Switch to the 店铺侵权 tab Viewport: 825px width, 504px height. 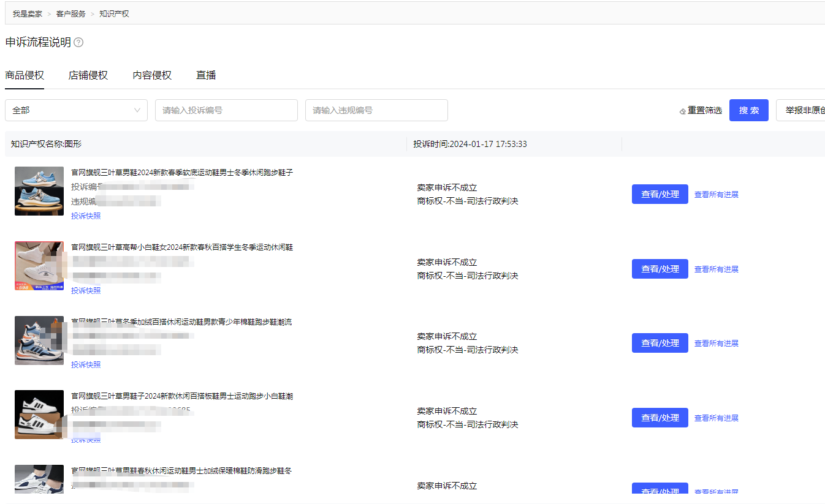tap(88, 75)
